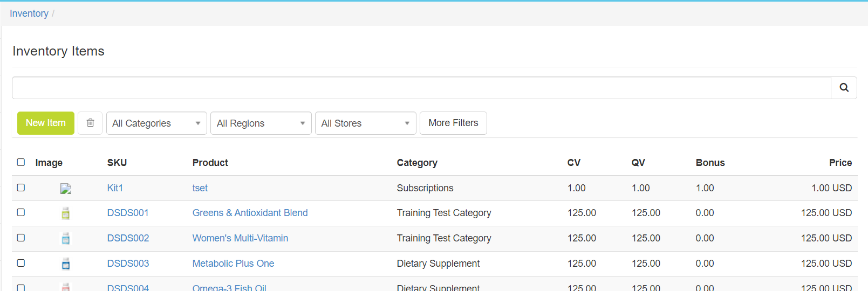Check the box for the Kit1 row
Image resolution: width=868 pixels, height=291 pixels.
coord(21,188)
